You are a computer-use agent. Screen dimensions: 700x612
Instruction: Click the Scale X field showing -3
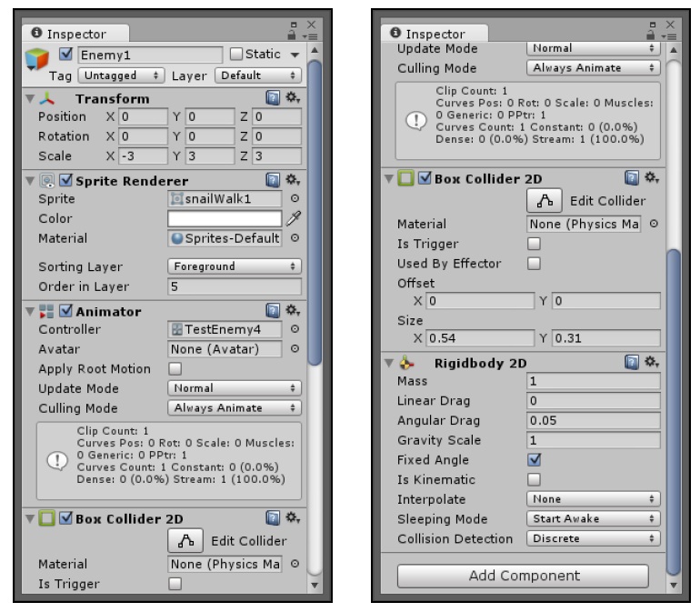click(x=143, y=156)
